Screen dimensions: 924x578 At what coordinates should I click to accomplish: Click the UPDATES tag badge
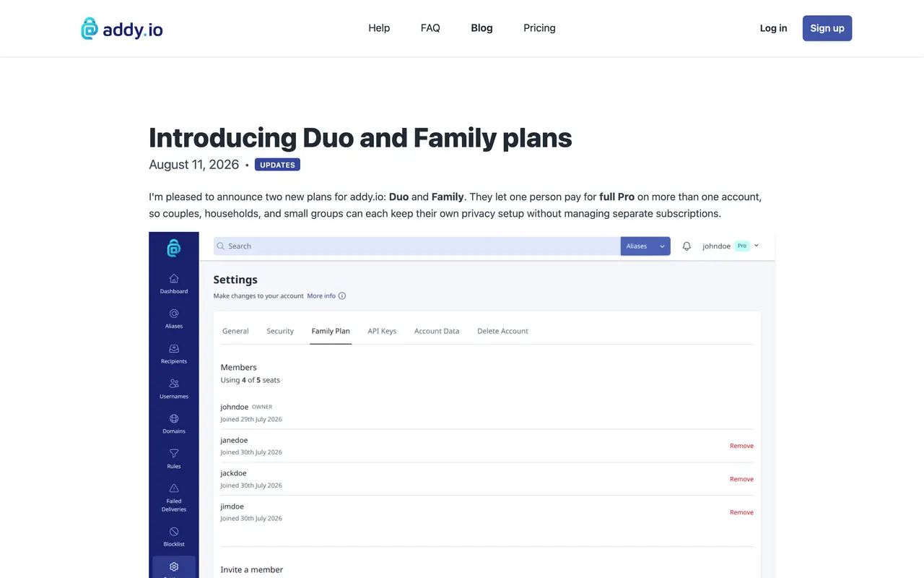(x=277, y=165)
